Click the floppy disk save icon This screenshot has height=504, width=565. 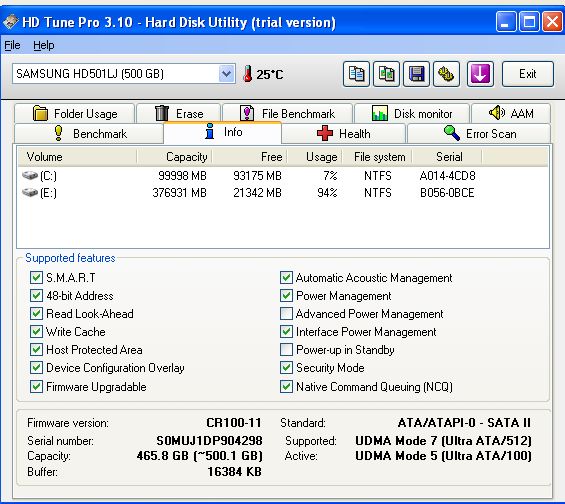(416, 74)
